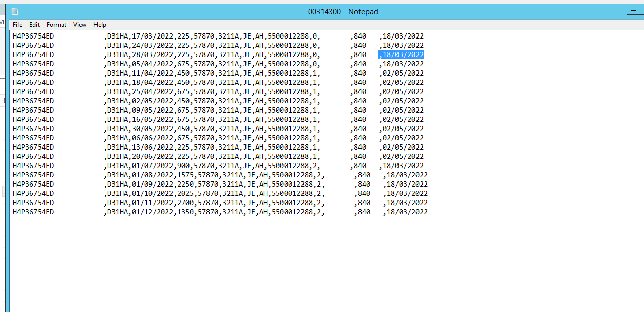Open the View menu
This screenshot has height=312, width=644.
(80, 25)
